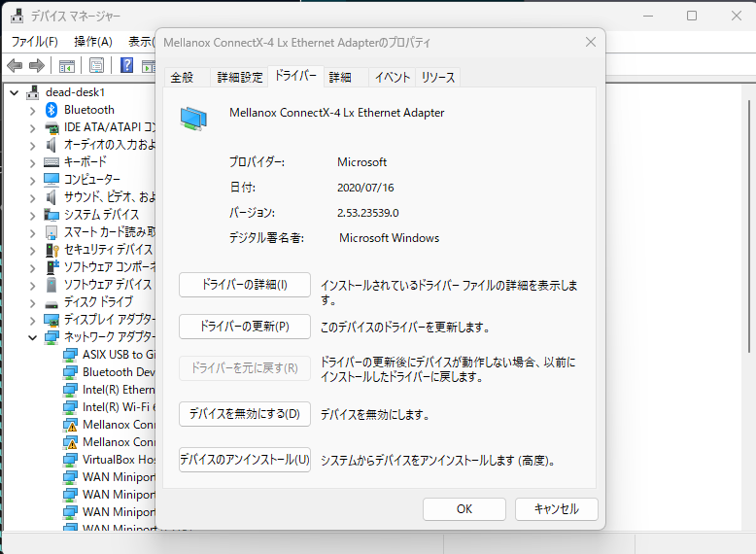
Task: Click the Device Manager title bar icon
Action: click(x=17, y=16)
